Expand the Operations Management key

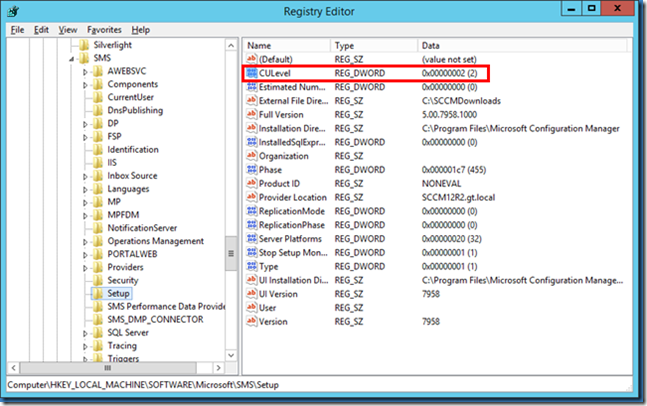pyautogui.click(x=85, y=242)
